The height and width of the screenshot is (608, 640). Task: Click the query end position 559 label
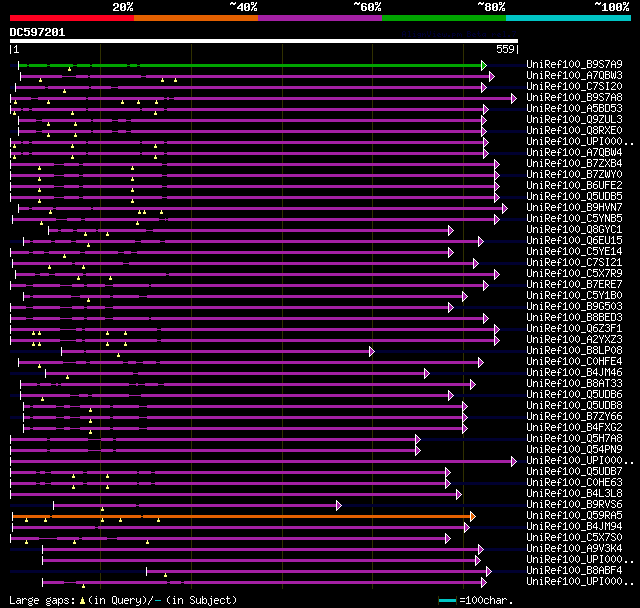505,49
